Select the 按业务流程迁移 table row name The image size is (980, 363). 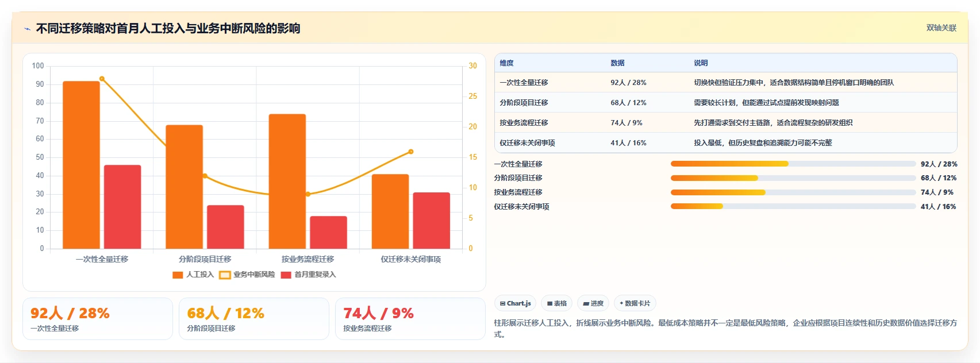[524, 123]
